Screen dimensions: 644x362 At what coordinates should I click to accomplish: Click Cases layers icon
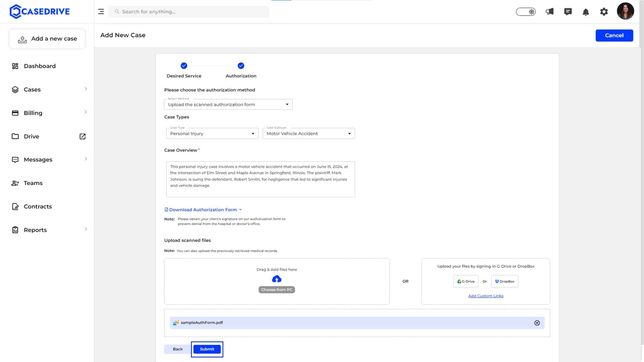15,89
